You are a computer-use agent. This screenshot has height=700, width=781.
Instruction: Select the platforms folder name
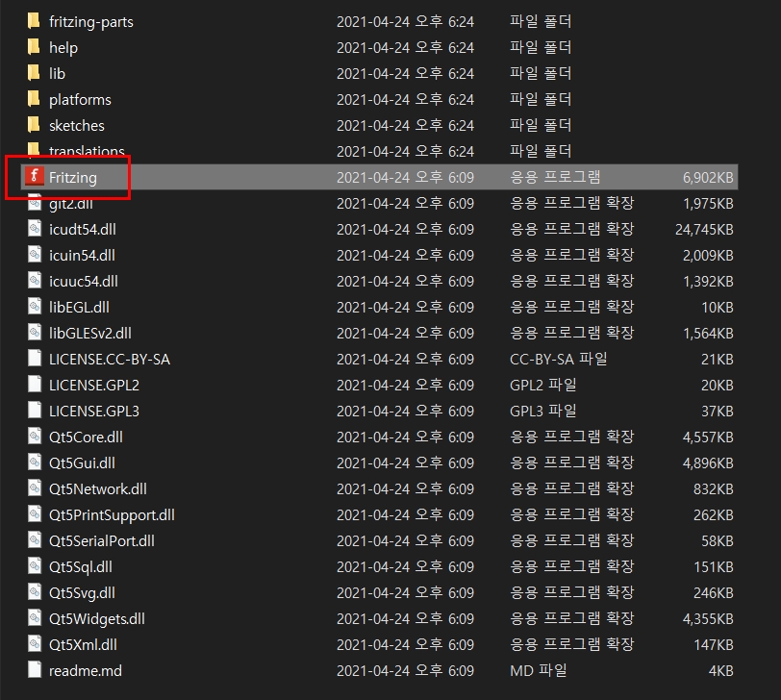pos(80,100)
